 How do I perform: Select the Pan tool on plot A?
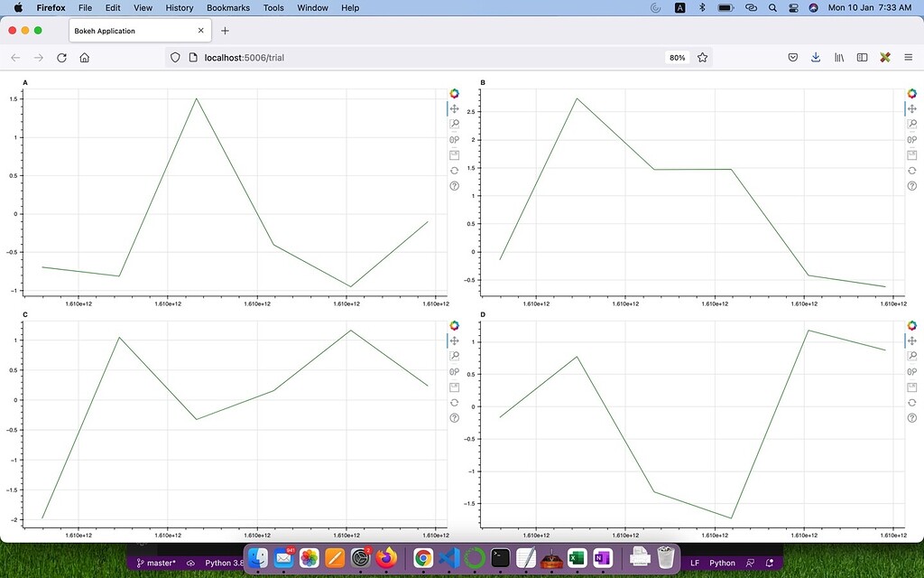(x=455, y=108)
